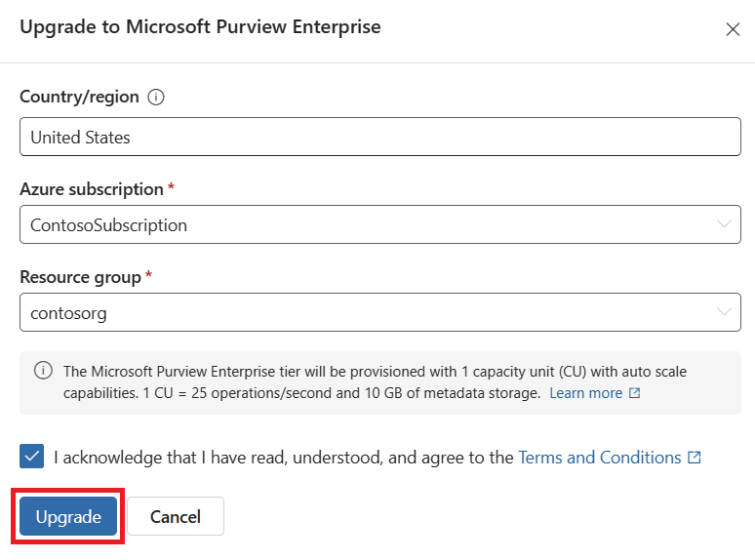Open the ContosoSubscription dropdown field
This screenshot has width=755, height=560.
(x=379, y=224)
